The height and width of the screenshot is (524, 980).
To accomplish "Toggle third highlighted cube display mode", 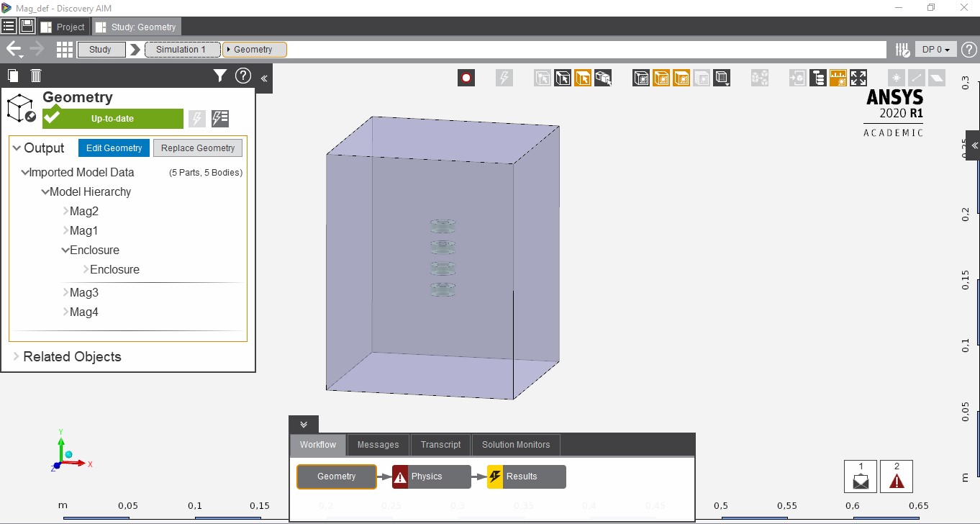I will point(681,78).
